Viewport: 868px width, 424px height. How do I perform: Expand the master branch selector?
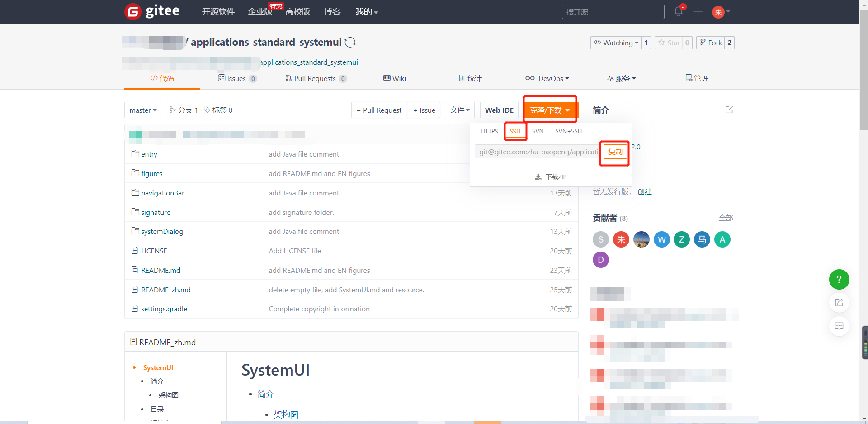click(x=143, y=110)
